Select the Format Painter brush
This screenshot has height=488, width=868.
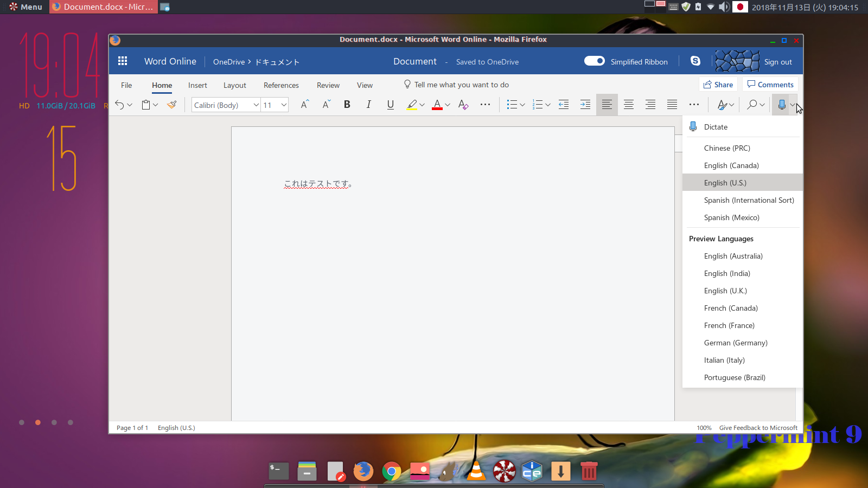(172, 105)
